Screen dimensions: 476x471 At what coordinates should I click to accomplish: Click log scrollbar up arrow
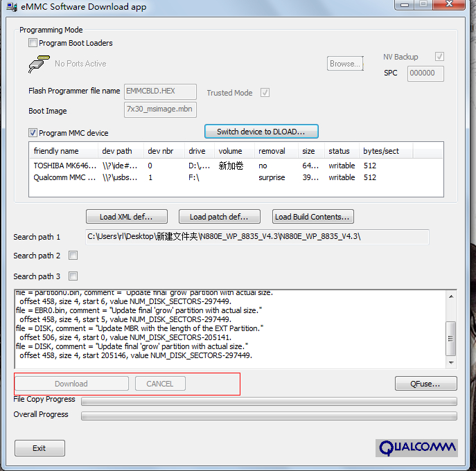point(451,296)
